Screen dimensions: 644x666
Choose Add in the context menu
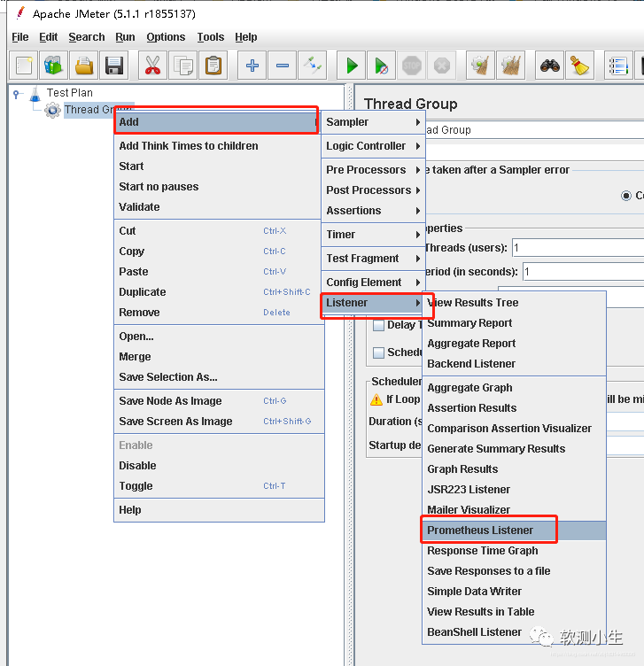[216, 122]
